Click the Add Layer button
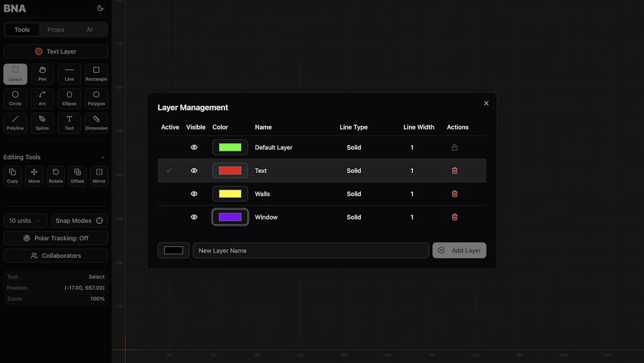644x363 pixels. [459, 250]
